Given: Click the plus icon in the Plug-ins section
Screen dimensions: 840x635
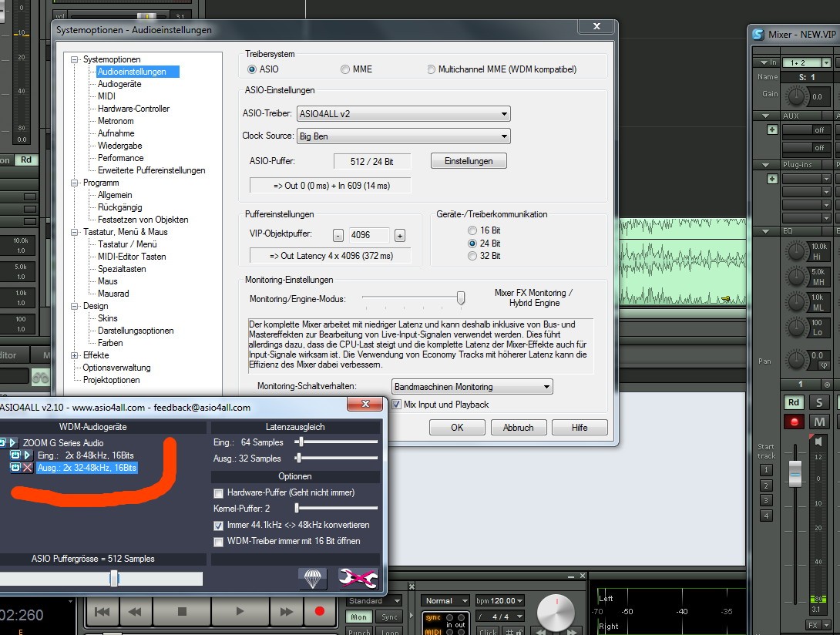Looking at the screenshot, I should click(772, 179).
